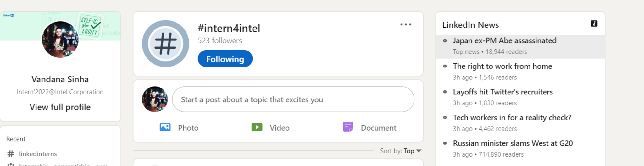Click the hashtag icon beside linkedinterns
Screen dimensions: 644x166
point(11,154)
